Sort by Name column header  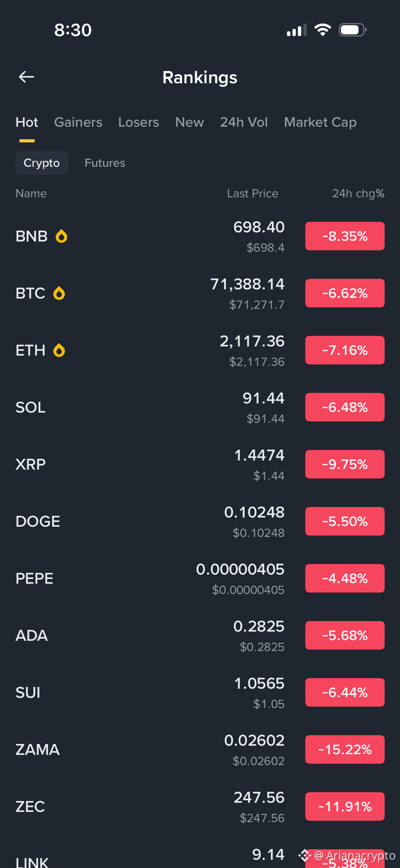(x=31, y=193)
